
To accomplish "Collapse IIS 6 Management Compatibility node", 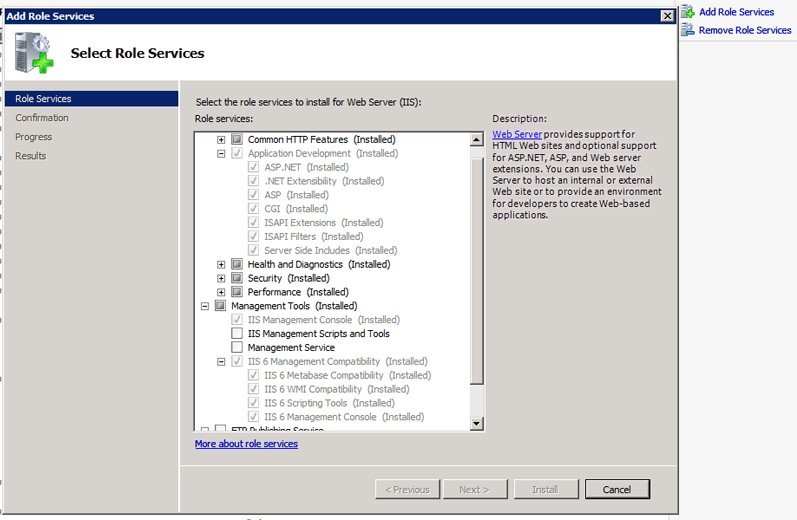I will coord(221,361).
